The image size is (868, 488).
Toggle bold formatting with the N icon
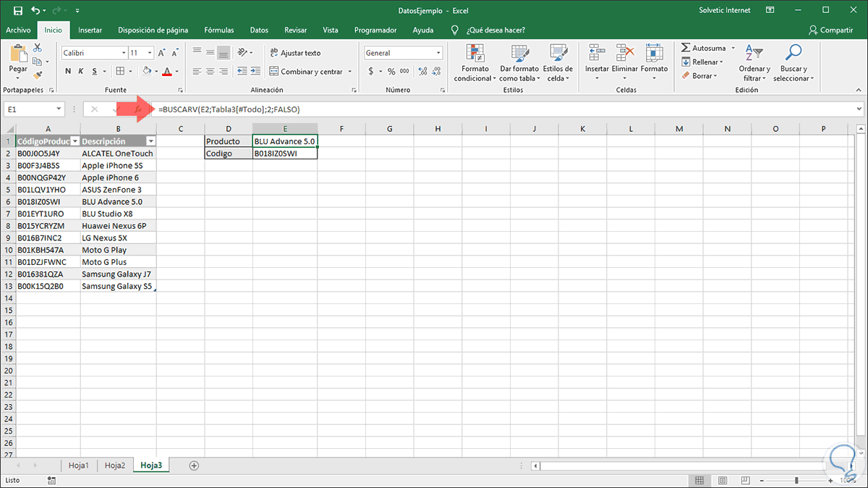[67, 72]
